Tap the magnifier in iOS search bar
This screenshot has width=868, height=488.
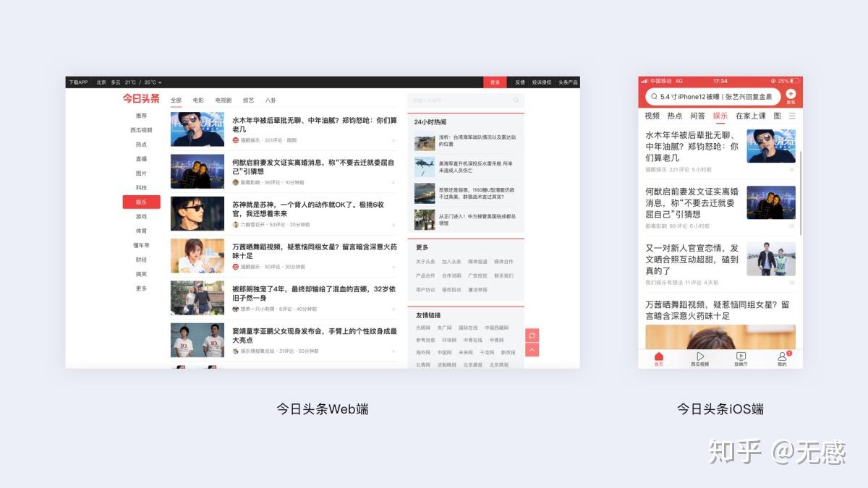[654, 97]
